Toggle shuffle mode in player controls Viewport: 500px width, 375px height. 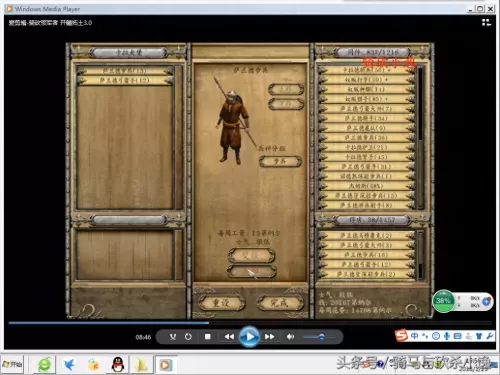[173, 337]
